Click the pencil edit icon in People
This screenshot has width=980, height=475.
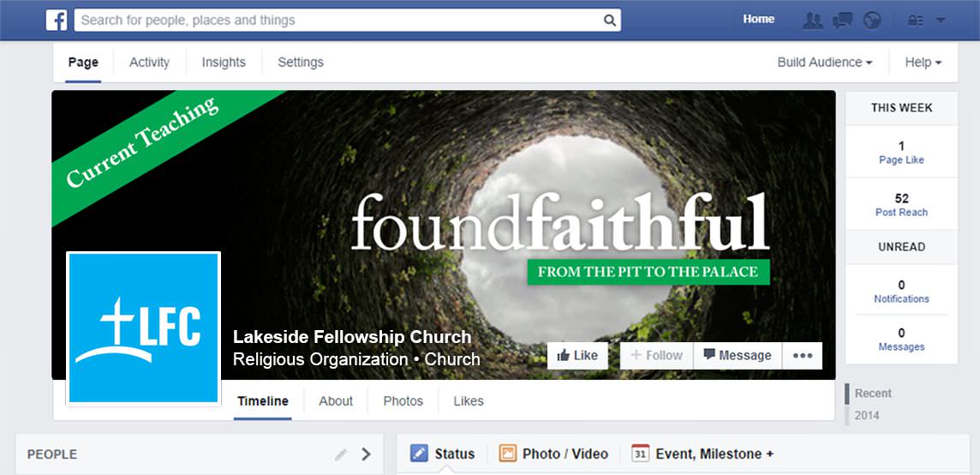point(341,454)
